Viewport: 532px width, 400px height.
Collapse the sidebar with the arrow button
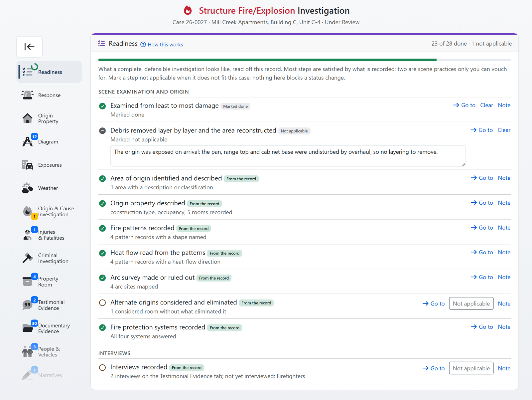coord(30,47)
